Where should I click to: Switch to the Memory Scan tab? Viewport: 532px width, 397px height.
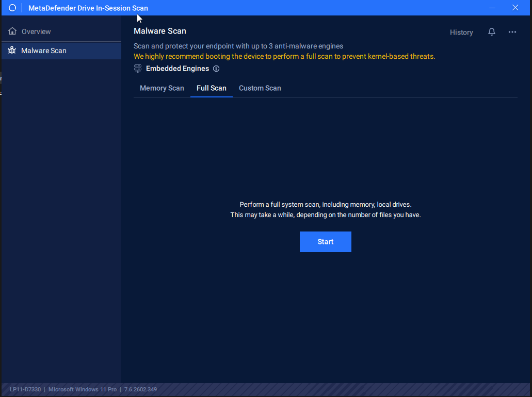[x=162, y=88]
